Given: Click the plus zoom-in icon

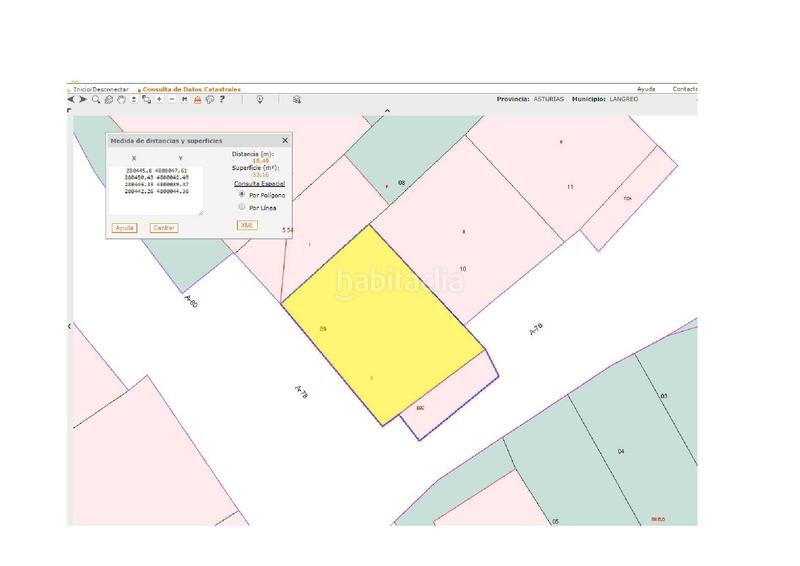Looking at the screenshot, I should pyautogui.click(x=159, y=99).
